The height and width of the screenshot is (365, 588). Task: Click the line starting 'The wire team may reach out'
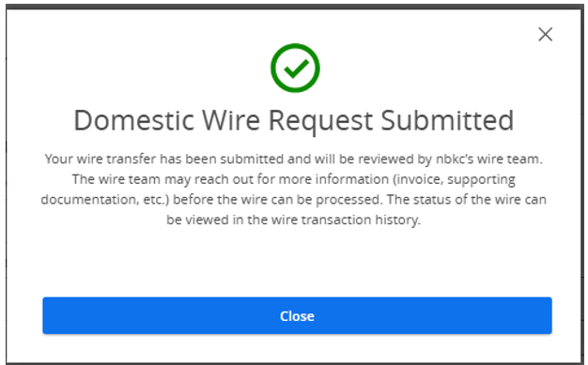[x=294, y=179]
